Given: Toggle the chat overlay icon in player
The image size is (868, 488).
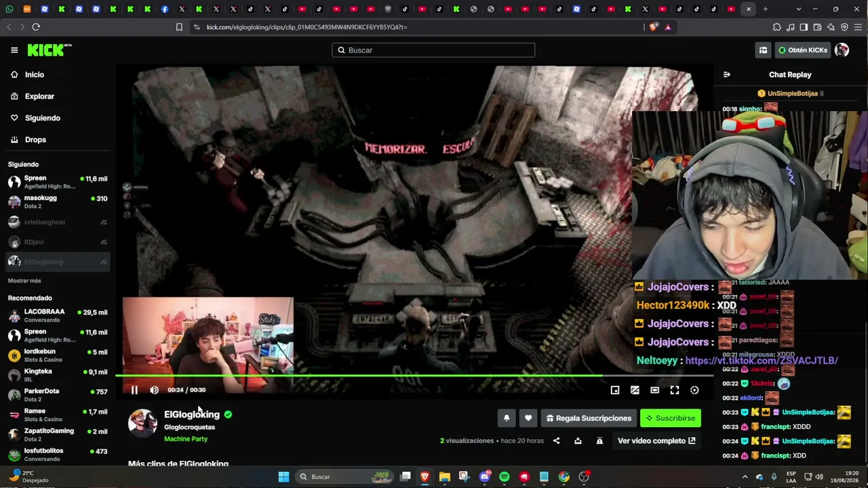Looking at the screenshot, I should (635, 390).
